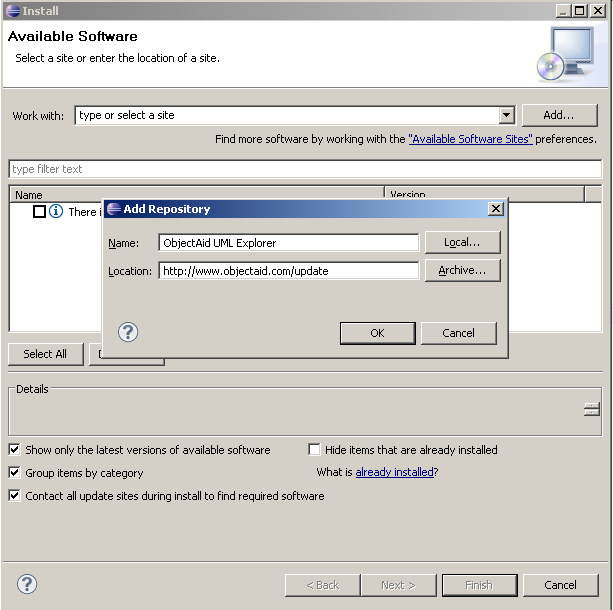Click the help icon at Install window bottom
613x610 pixels.
pos(27,584)
